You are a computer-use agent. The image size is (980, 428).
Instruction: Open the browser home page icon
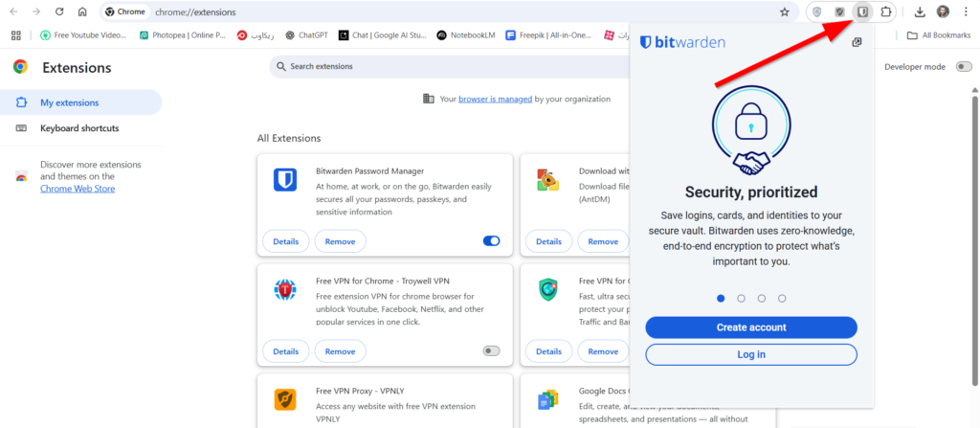tap(82, 11)
